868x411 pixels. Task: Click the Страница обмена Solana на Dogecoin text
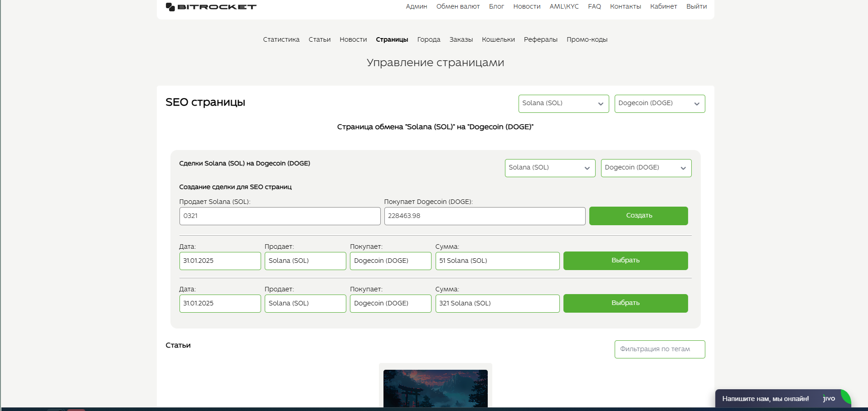click(435, 127)
